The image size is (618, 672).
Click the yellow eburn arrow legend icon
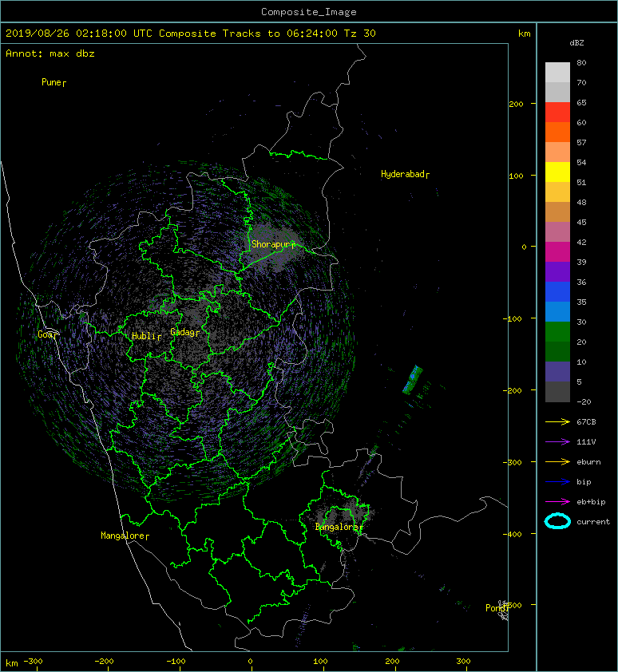(557, 461)
